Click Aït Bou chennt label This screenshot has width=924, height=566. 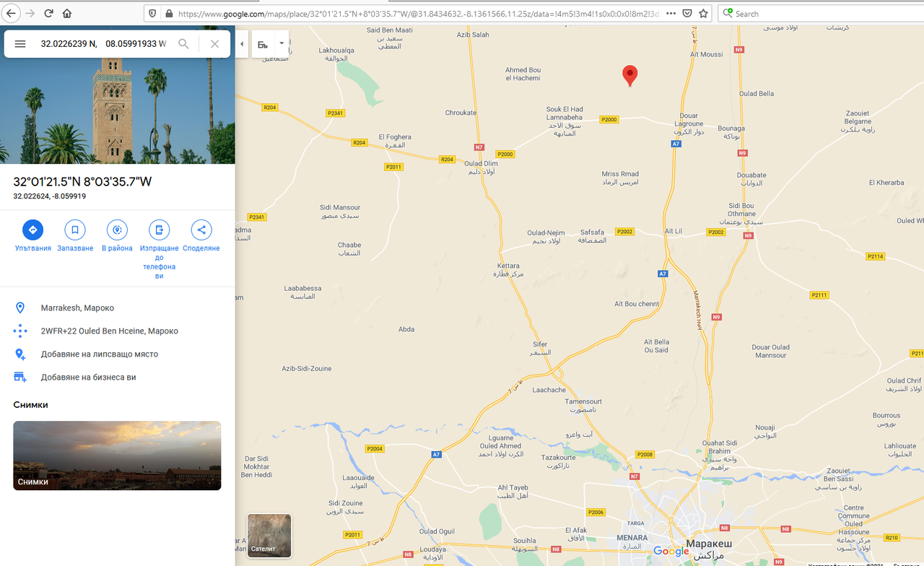point(637,304)
